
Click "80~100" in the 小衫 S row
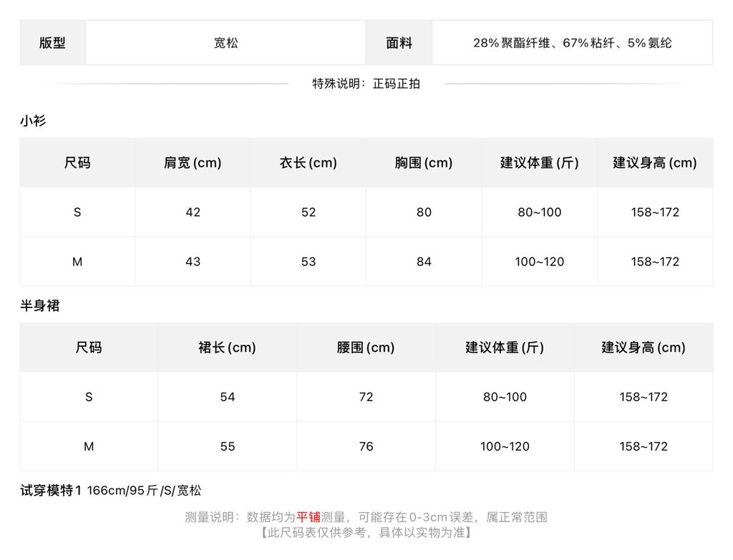click(x=540, y=212)
